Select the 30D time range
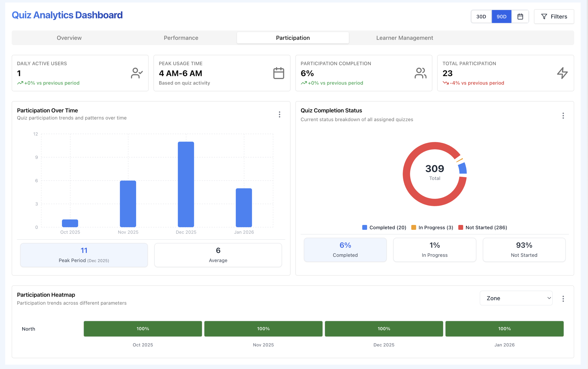 tap(481, 17)
